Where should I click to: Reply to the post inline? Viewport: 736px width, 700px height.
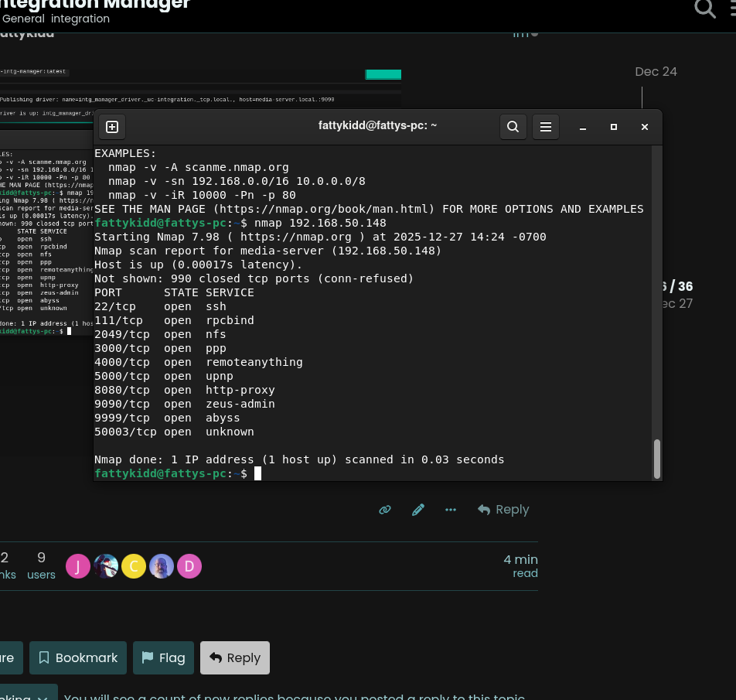point(503,510)
